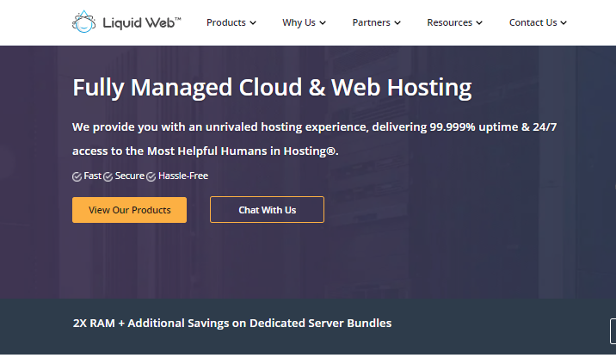Screen dimensions: 616x364
Task: Click the checkmark icon beside Fast
Action: 77,177
